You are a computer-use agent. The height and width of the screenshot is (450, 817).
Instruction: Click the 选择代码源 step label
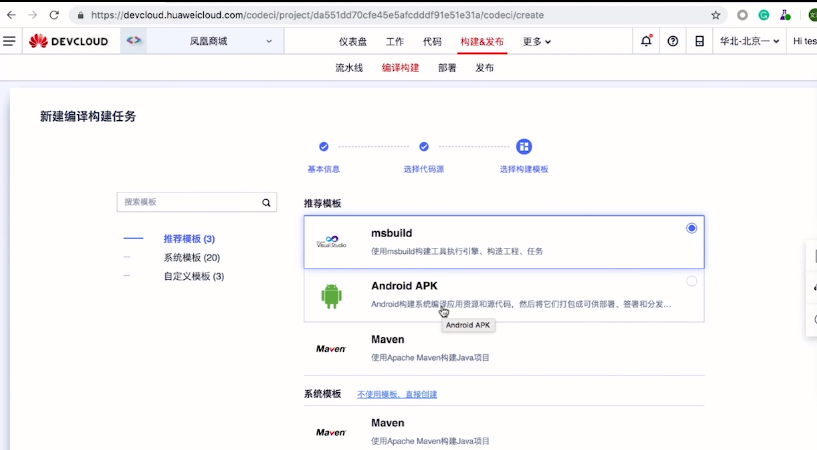coord(424,169)
